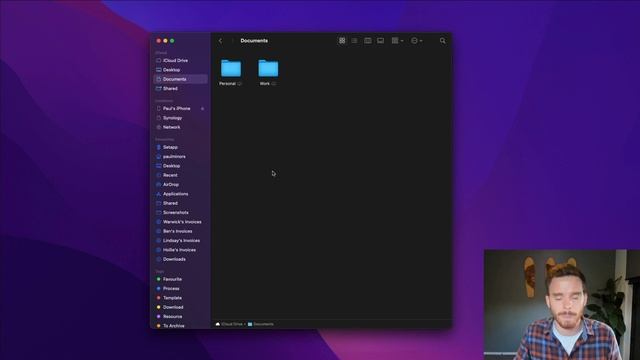Viewport: 640px width, 360px height.
Task: Filter by the orange To Archive tag
Action: click(x=180, y=326)
